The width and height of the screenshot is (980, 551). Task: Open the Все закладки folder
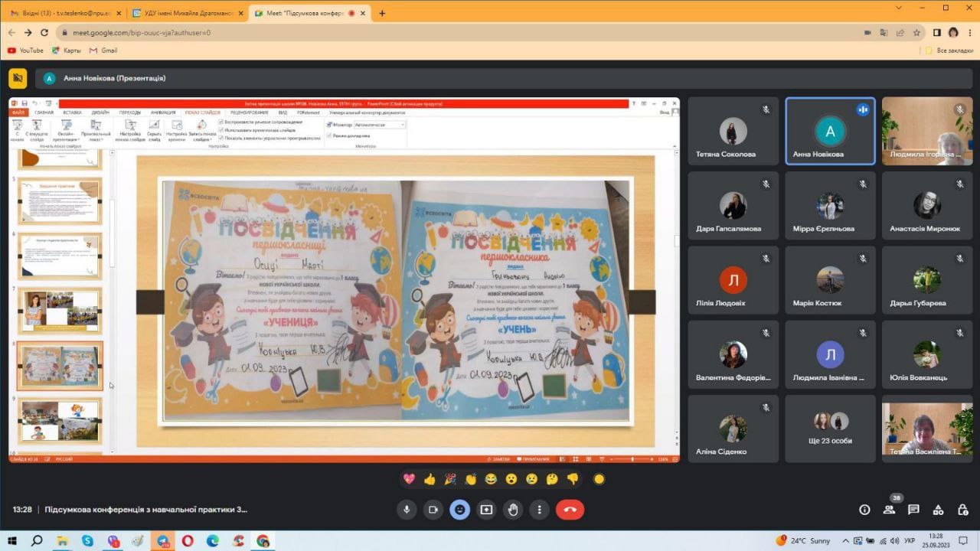[949, 51]
